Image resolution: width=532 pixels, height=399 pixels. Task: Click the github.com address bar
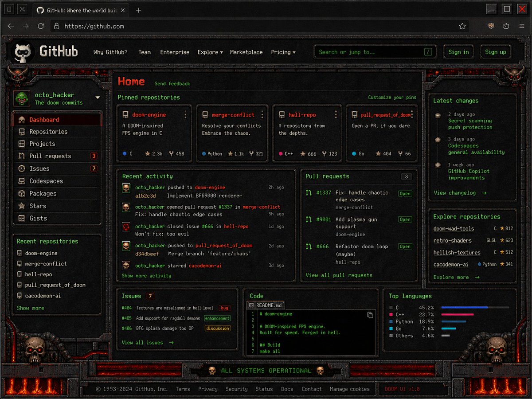tap(259, 26)
